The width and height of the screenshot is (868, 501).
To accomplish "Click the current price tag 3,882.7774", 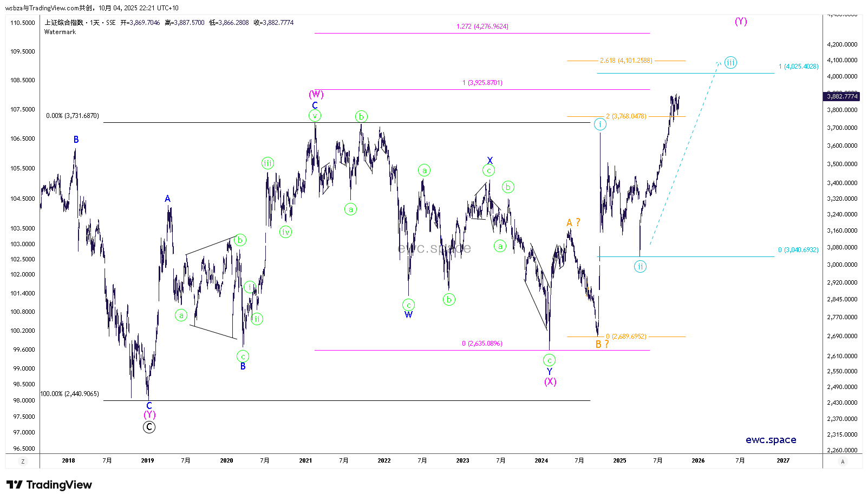I will click(x=842, y=96).
